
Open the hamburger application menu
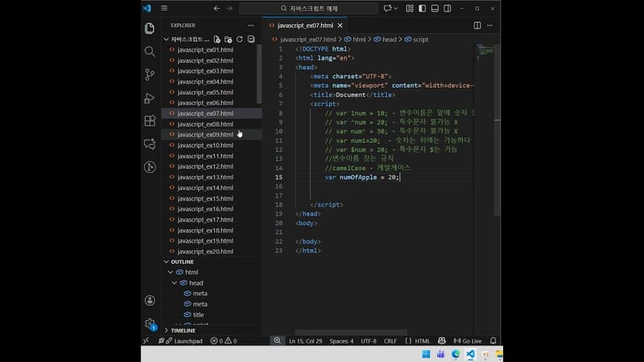[164, 9]
